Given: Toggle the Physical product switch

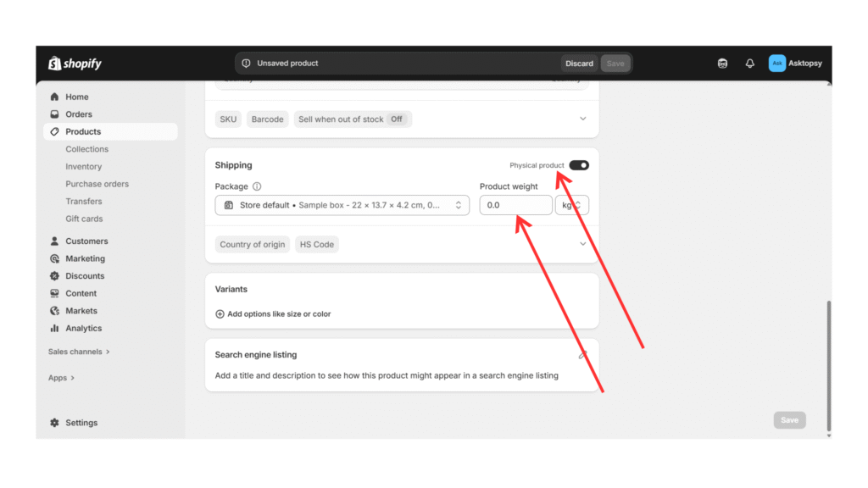Looking at the screenshot, I should pyautogui.click(x=579, y=165).
